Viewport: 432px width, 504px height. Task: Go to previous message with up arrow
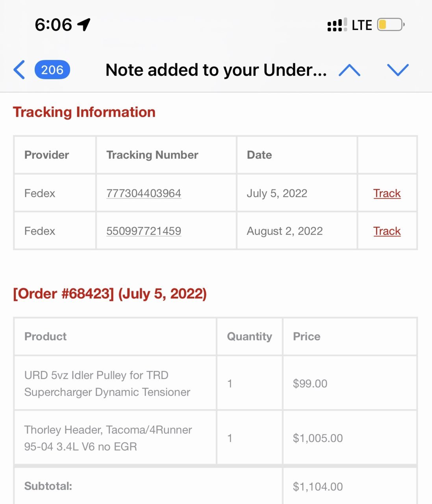[x=349, y=70]
